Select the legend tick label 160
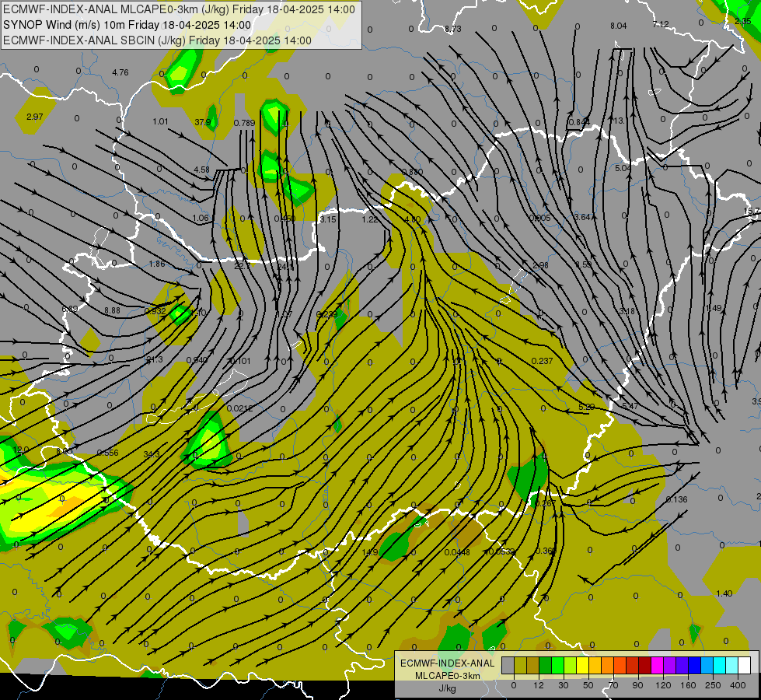The width and height of the screenshot is (761, 700). coord(688,685)
